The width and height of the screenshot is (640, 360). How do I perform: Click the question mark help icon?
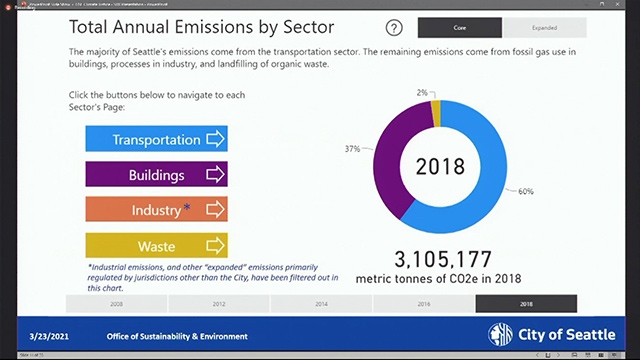click(394, 28)
